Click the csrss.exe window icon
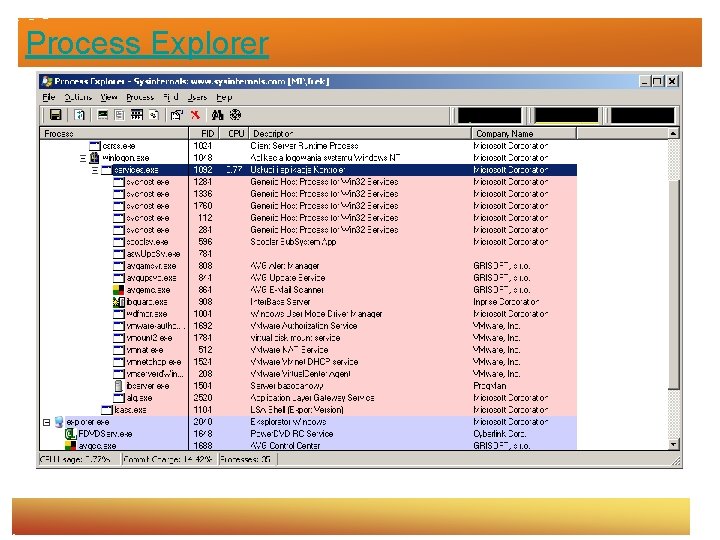This screenshot has width=720, height=540. (95, 146)
